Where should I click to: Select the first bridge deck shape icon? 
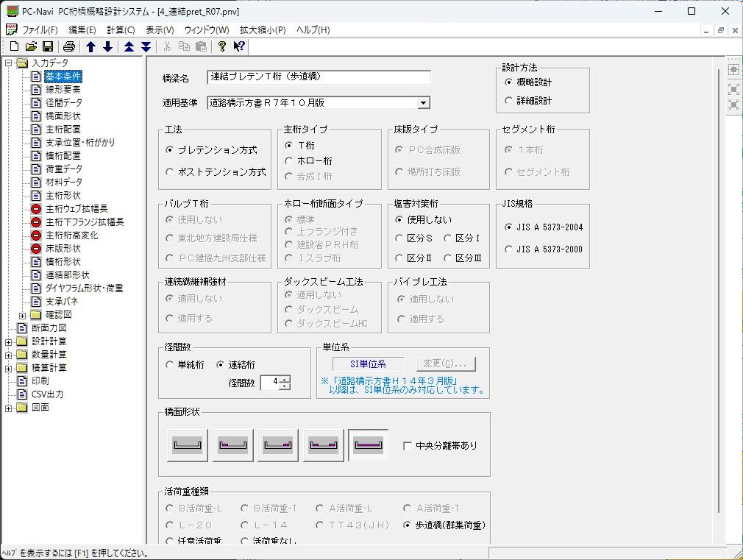[x=187, y=445]
